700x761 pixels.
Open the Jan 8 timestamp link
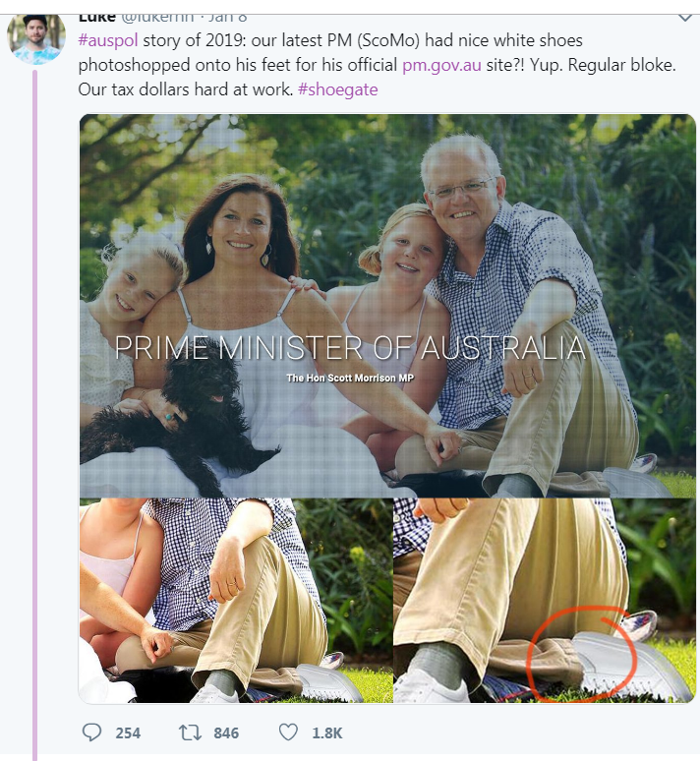click(228, 18)
